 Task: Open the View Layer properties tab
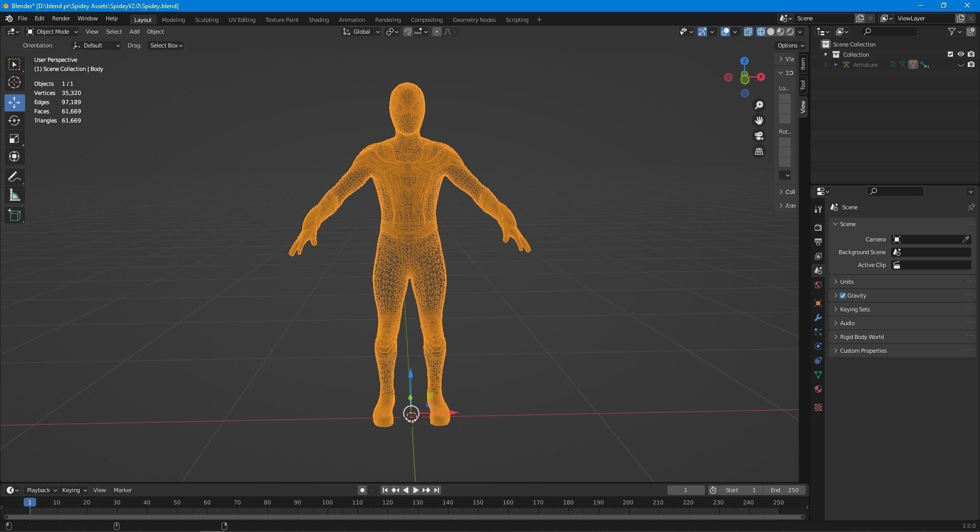pyautogui.click(x=818, y=256)
